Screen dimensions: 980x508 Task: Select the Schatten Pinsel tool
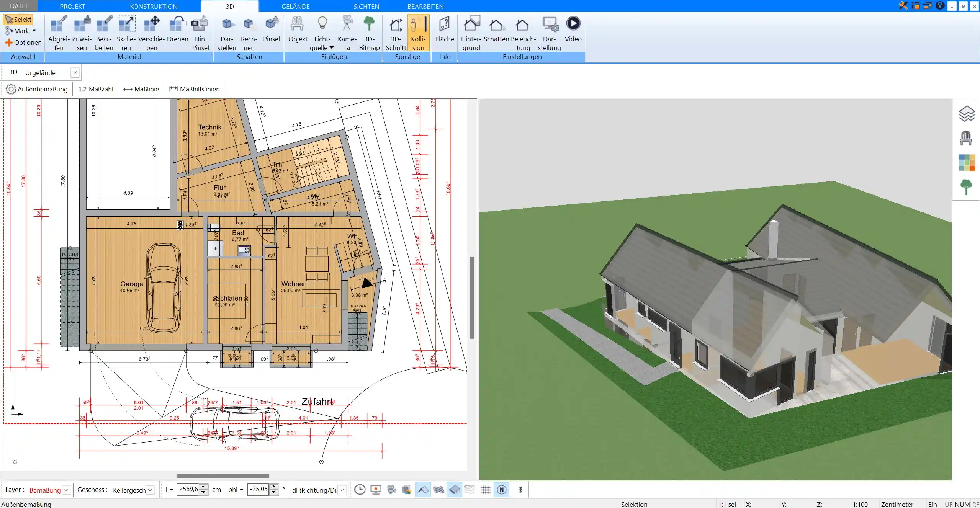click(272, 29)
